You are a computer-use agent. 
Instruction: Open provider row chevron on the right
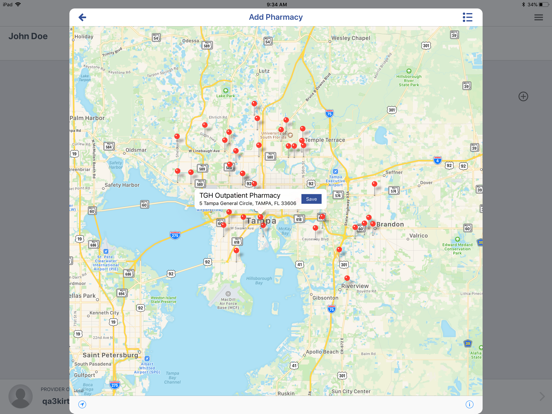point(542,396)
